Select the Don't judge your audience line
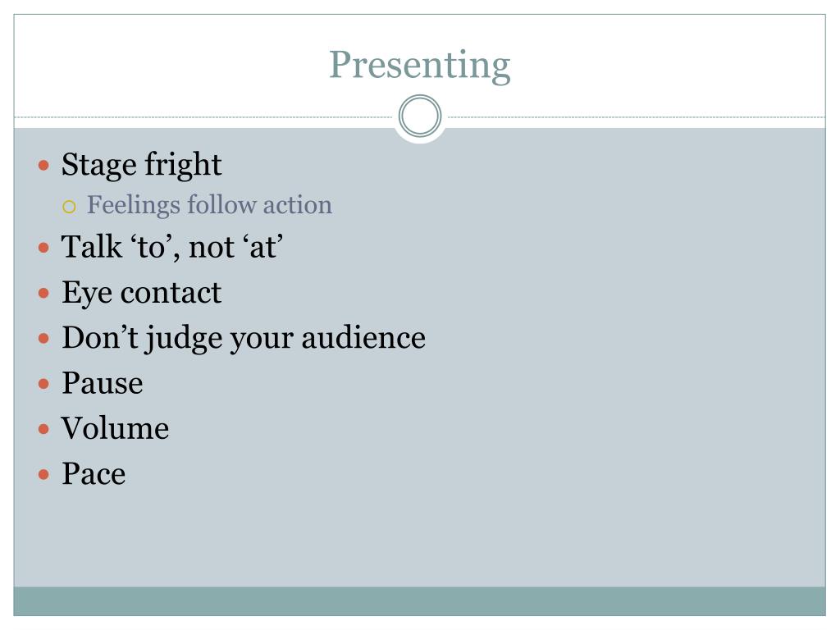 pyautogui.click(x=244, y=339)
